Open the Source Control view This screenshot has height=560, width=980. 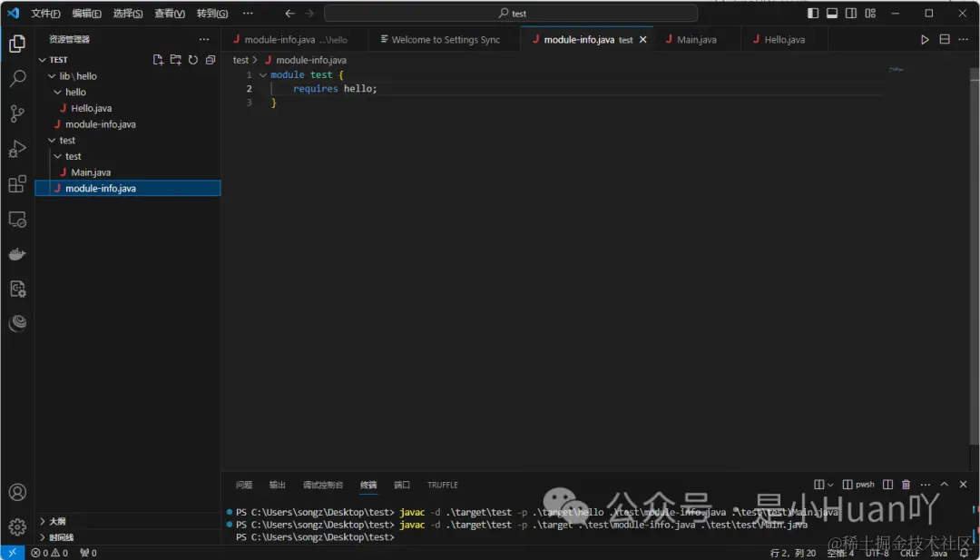(x=17, y=113)
